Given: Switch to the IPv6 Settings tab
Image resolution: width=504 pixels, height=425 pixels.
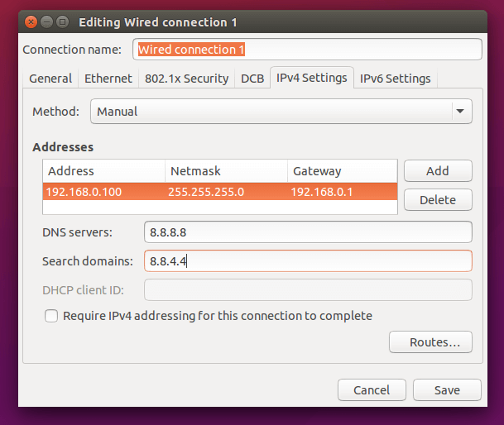Looking at the screenshot, I should point(395,79).
